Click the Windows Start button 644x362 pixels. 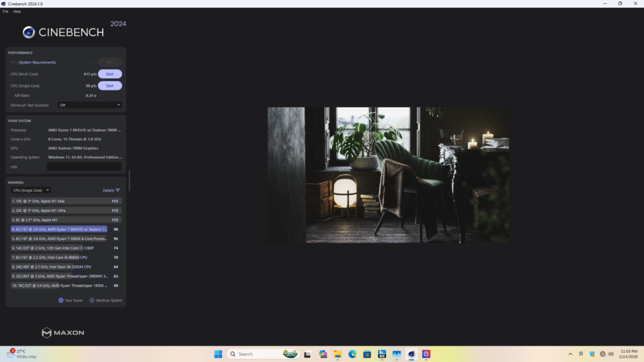[218, 354]
